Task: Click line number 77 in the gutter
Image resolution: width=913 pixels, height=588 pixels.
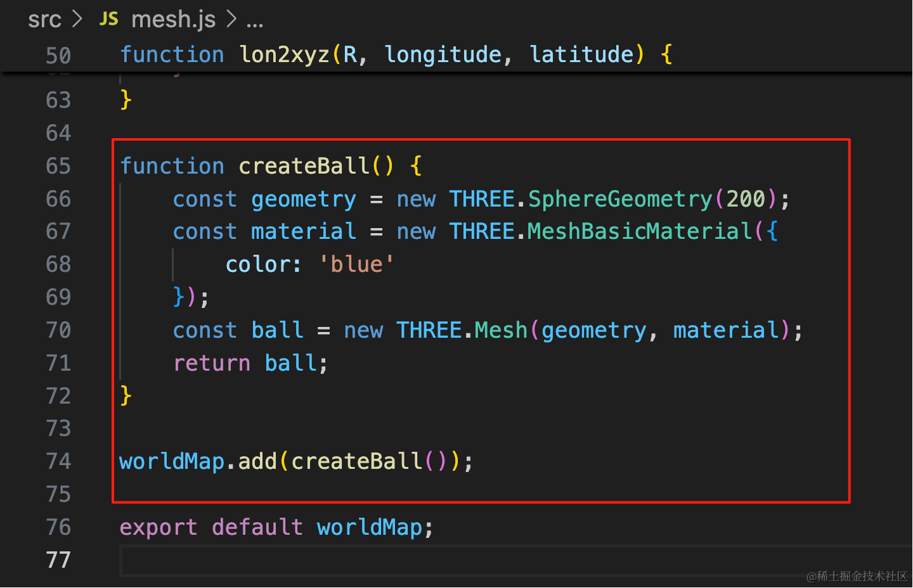Action: point(58,560)
